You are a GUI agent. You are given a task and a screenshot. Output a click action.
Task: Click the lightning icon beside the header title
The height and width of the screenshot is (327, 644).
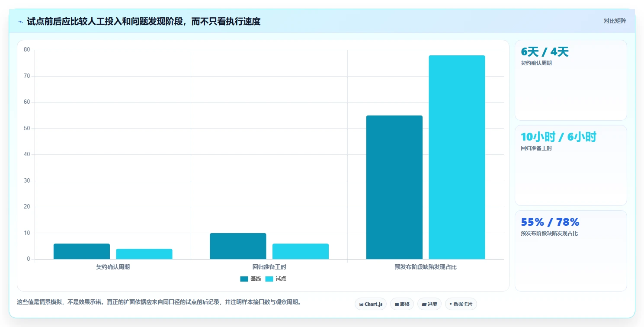[x=20, y=22]
